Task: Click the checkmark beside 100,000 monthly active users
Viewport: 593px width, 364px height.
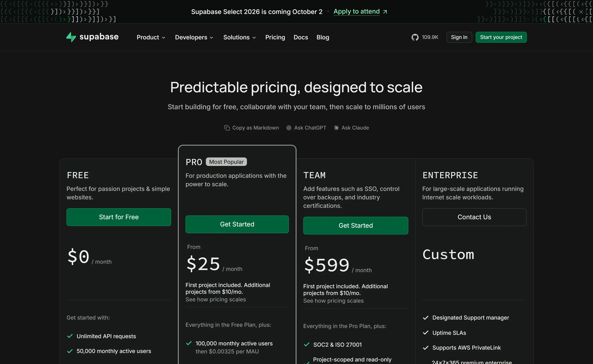Action: tap(189, 343)
